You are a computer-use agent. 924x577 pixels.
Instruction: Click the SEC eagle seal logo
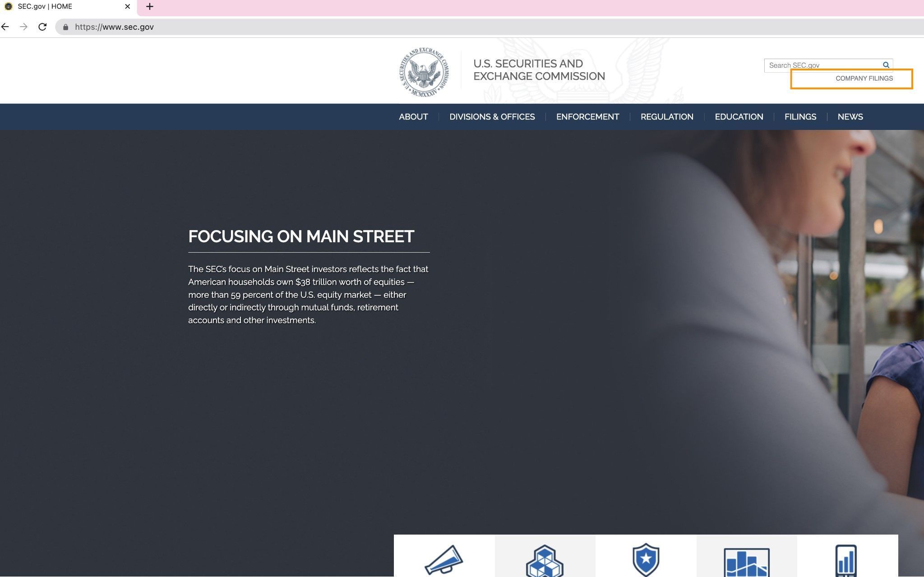424,72
